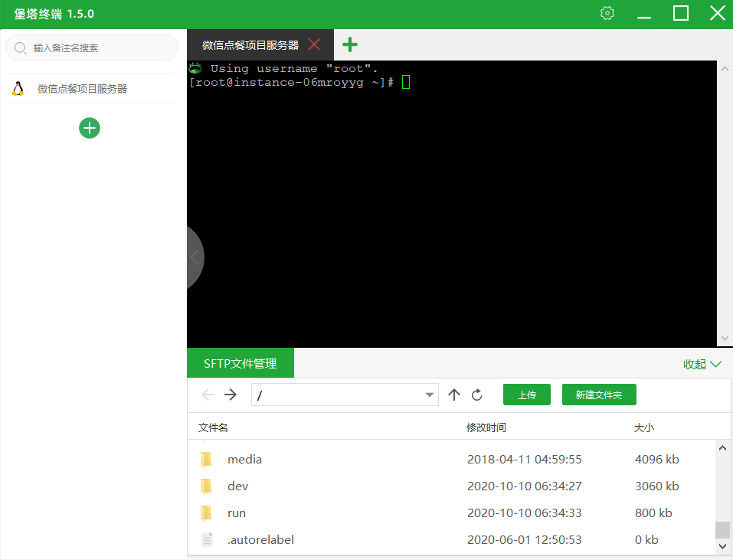Image resolution: width=733 pixels, height=560 pixels.
Task: Collapse the sidebar using the left-arrow handle
Action: 195,257
